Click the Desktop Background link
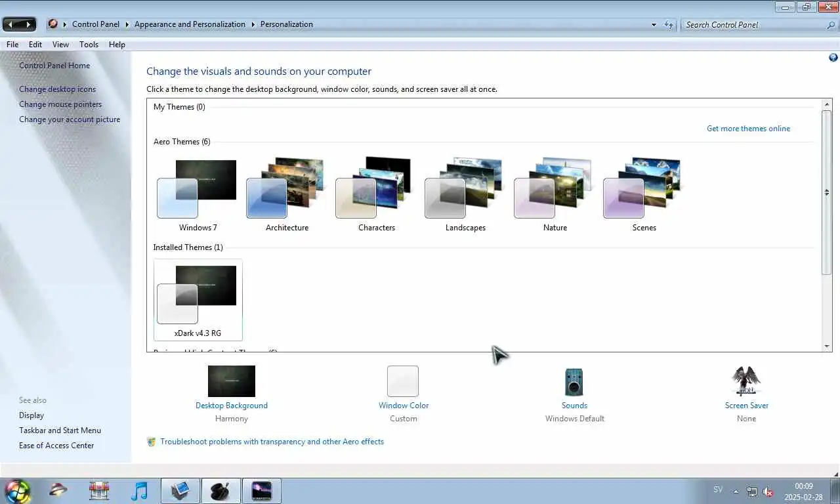 (232, 406)
